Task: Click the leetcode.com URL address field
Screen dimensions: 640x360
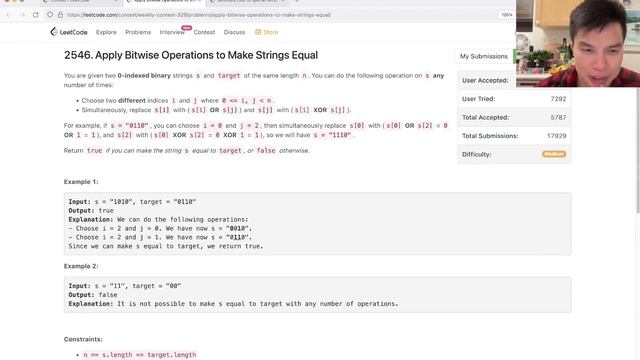Action: (x=199, y=15)
